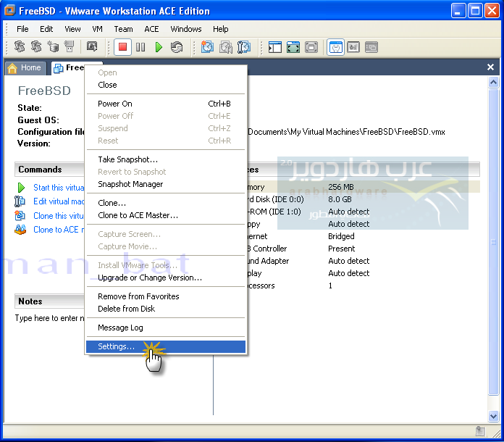504x442 pixels.
Task: Click the new pocket ACE USB icon
Action: (69, 46)
